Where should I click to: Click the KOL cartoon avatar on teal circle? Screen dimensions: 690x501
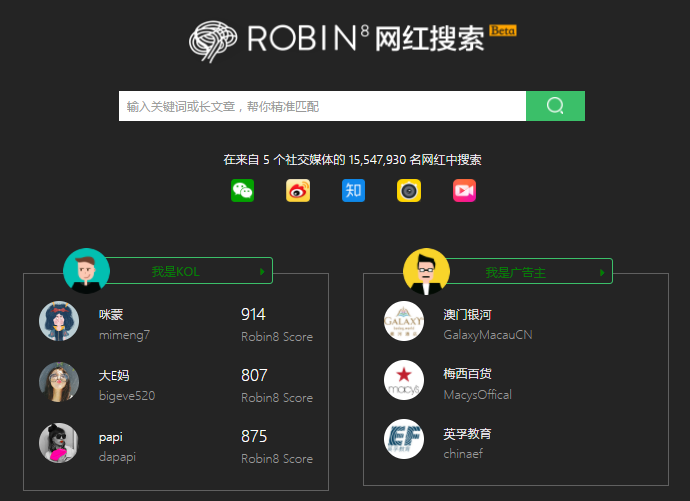click(86, 271)
